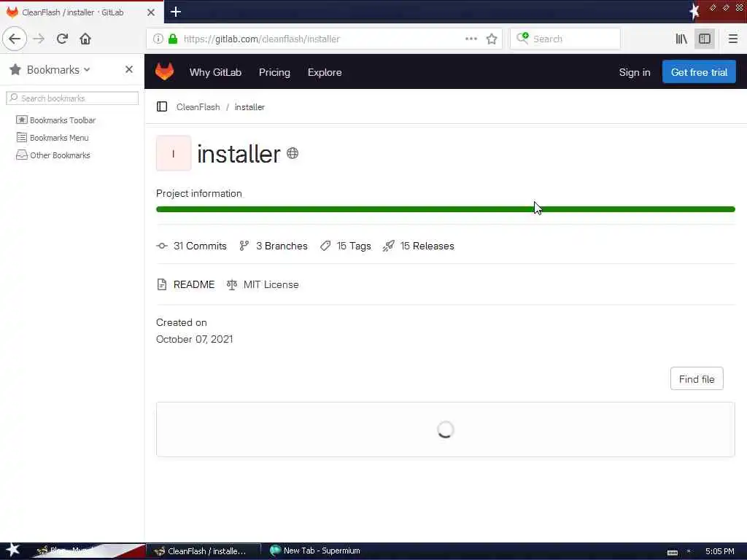Open the README link
The width and height of the screenshot is (747, 560).
(186, 284)
